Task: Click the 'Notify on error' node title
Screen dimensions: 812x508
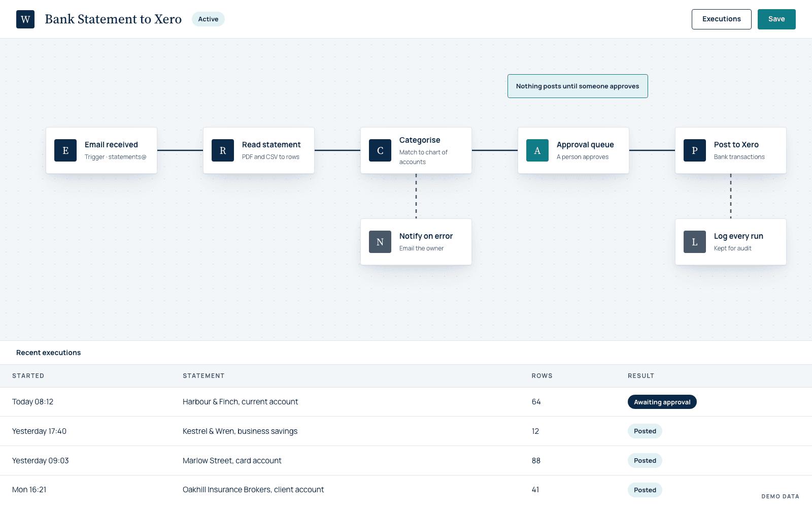Action: 426,236
